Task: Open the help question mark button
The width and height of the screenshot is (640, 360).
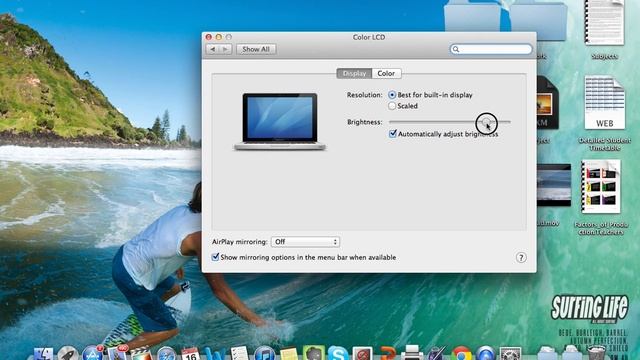Action: tap(521, 258)
